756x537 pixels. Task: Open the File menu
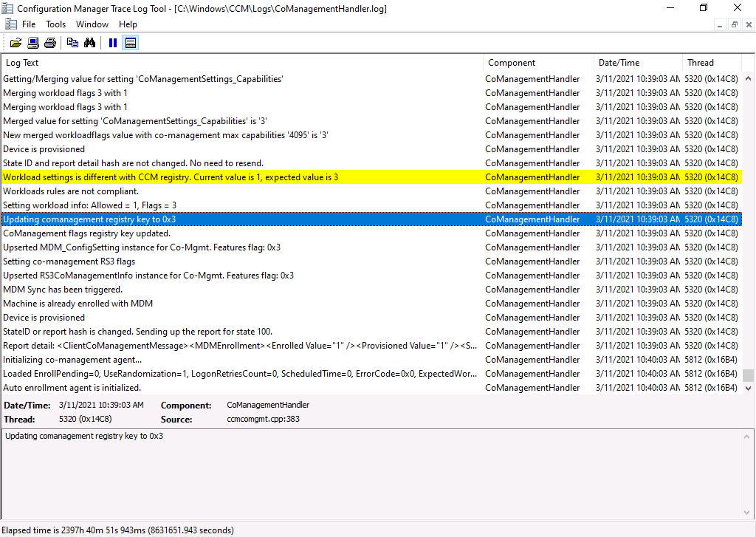pos(29,24)
